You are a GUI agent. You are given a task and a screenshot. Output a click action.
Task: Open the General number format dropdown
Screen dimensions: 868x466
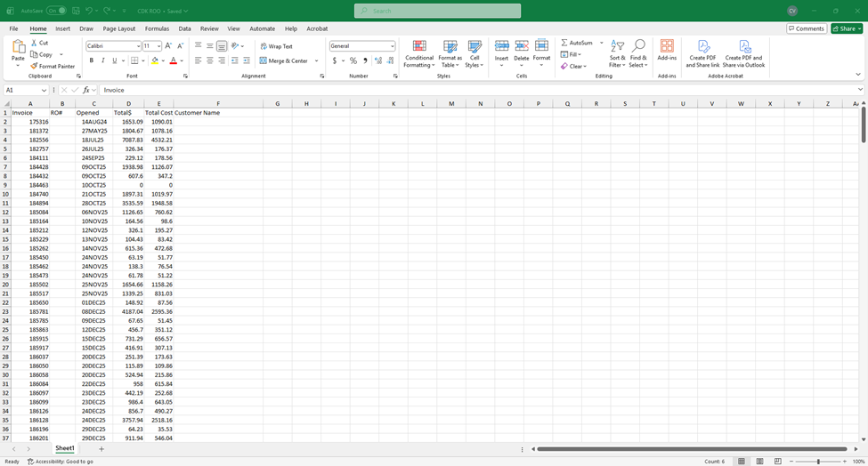[x=392, y=46]
